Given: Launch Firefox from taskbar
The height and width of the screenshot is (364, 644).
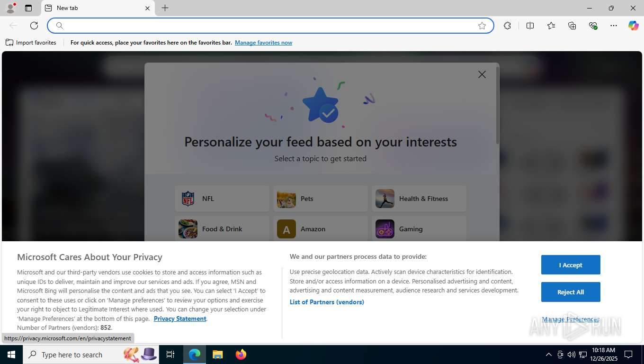Looking at the screenshot, I should click(241, 355).
